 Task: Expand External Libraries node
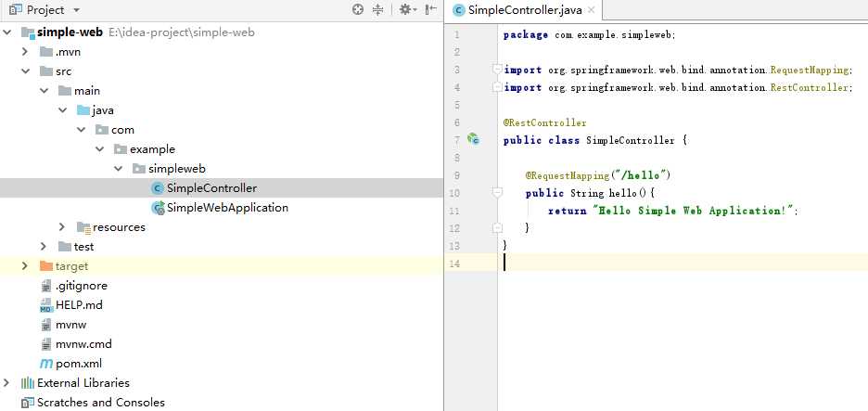6,383
